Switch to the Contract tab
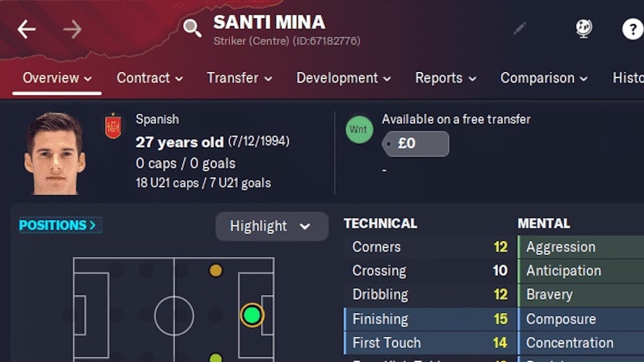The height and width of the screenshot is (362, 644). (x=144, y=78)
